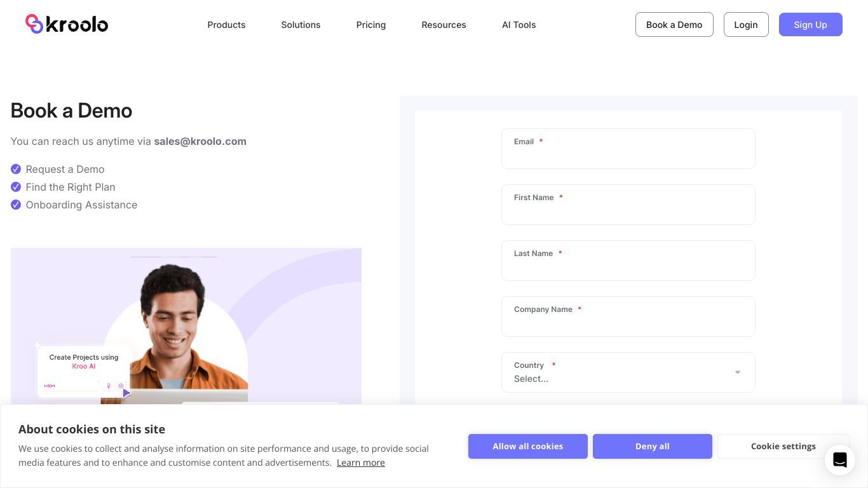Open the chat widget bubble
Screen dimensions: 868x488
tap(839, 459)
